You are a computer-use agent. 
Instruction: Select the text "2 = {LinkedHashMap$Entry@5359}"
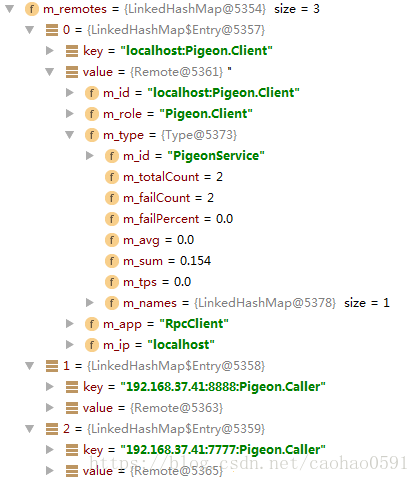pos(164,429)
